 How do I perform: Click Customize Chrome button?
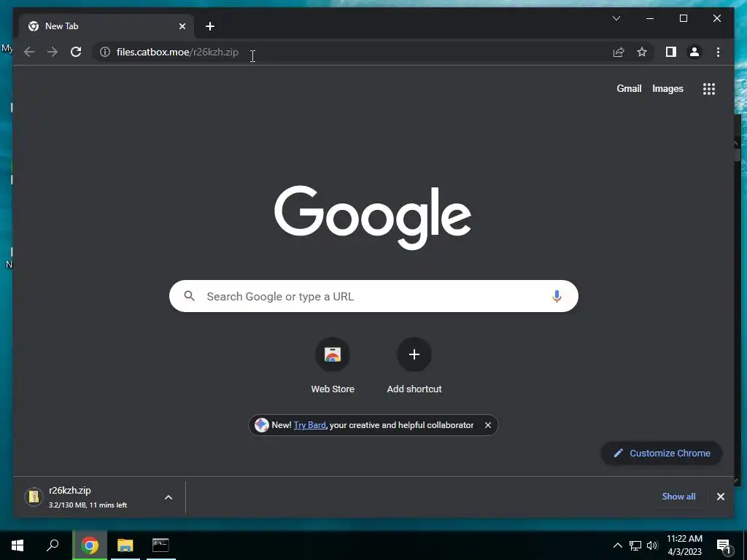point(662,454)
